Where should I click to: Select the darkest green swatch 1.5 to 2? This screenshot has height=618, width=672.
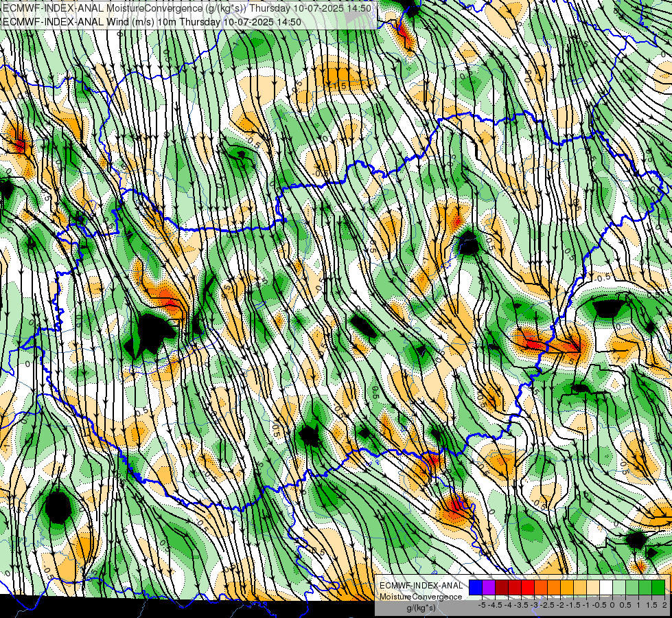coord(659,587)
